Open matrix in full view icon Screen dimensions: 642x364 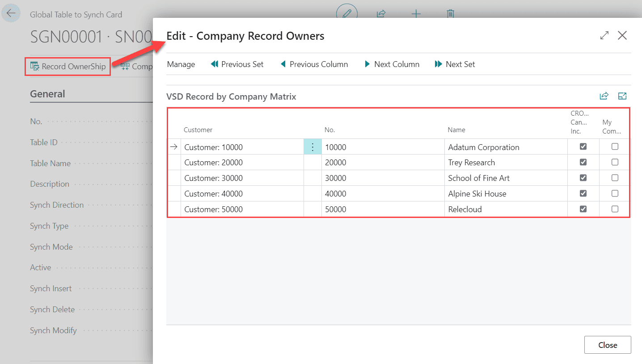click(x=622, y=96)
